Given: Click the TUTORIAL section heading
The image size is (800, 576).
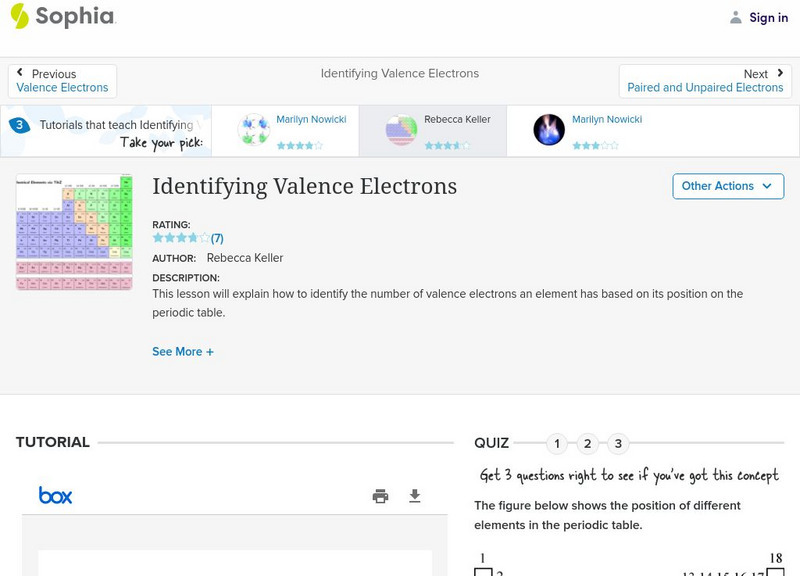Looking at the screenshot, I should (53, 442).
